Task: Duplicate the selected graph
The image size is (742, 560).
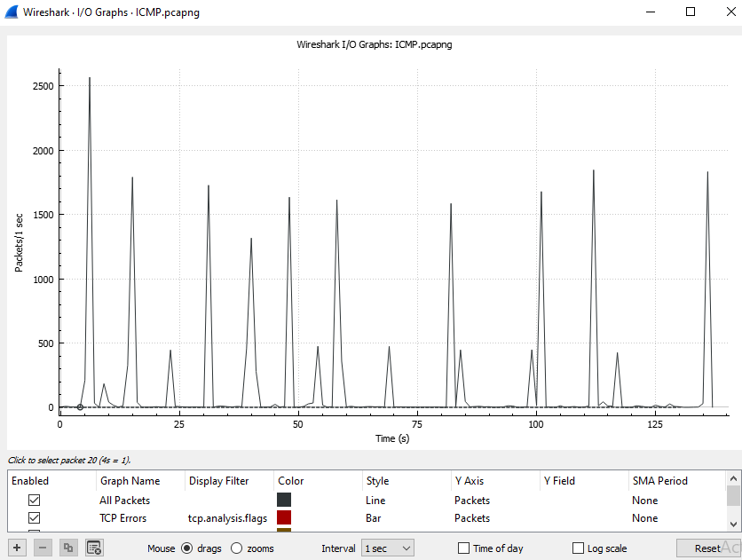Action: (68, 548)
